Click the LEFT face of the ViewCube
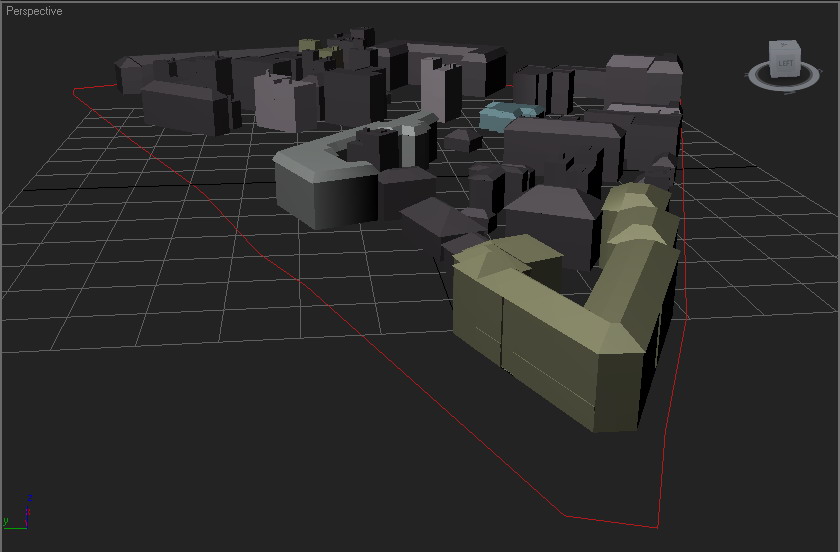The width and height of the screenshot is (840, 552). point(784,63)
